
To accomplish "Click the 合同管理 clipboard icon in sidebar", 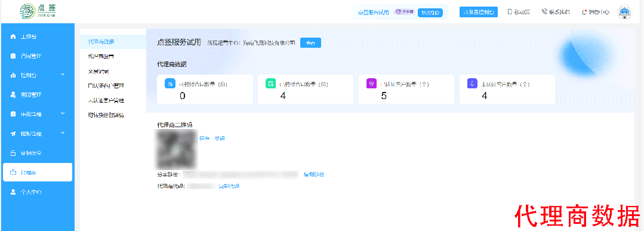I will pos(13,56).
